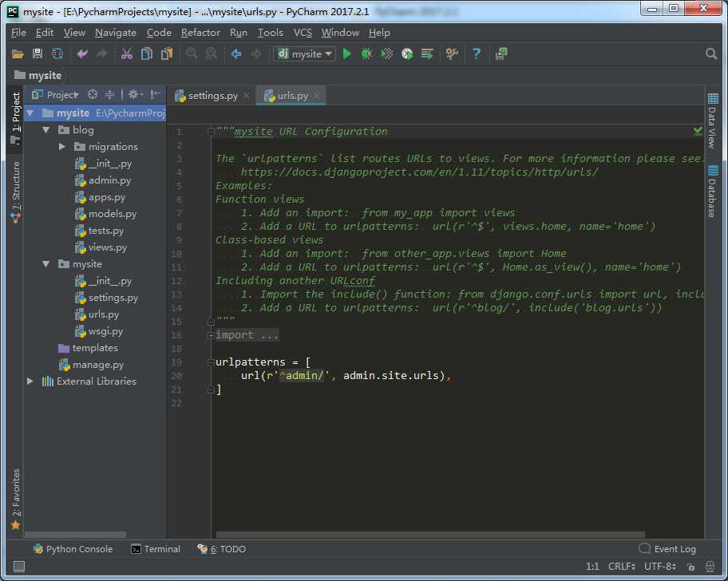Viewport: 728px width, 581px height.
Task: Switch to the settings.py editor tab
Action: (212, 96)
